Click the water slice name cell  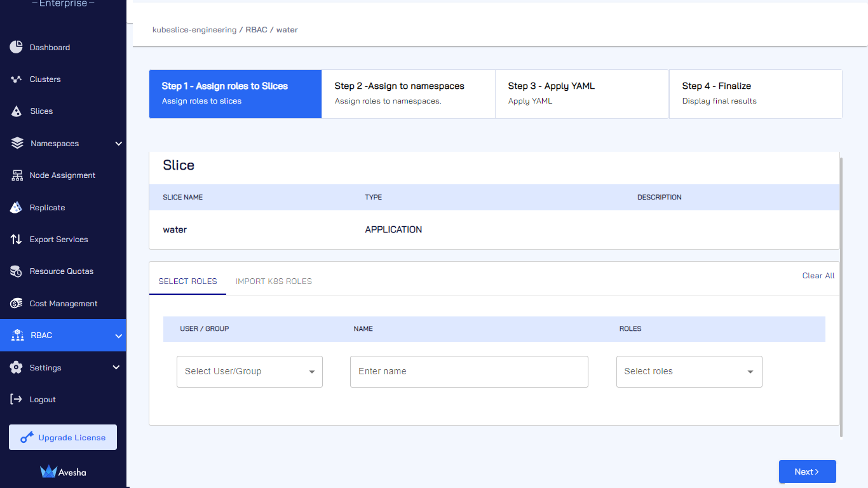pos(175,229)
